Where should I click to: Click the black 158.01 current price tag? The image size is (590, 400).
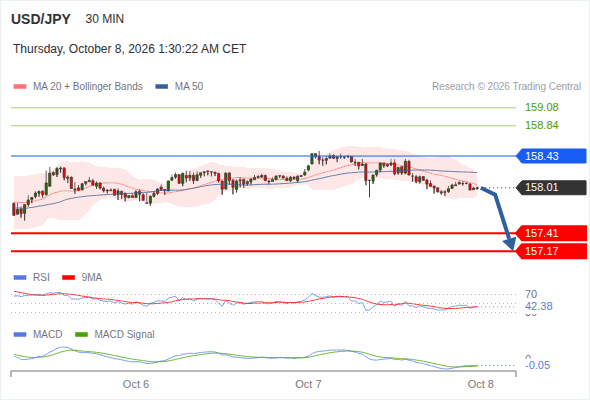coord(551,187)
